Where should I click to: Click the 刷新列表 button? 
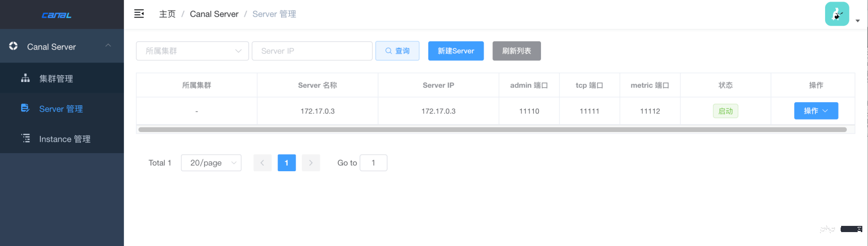(517, 51)
